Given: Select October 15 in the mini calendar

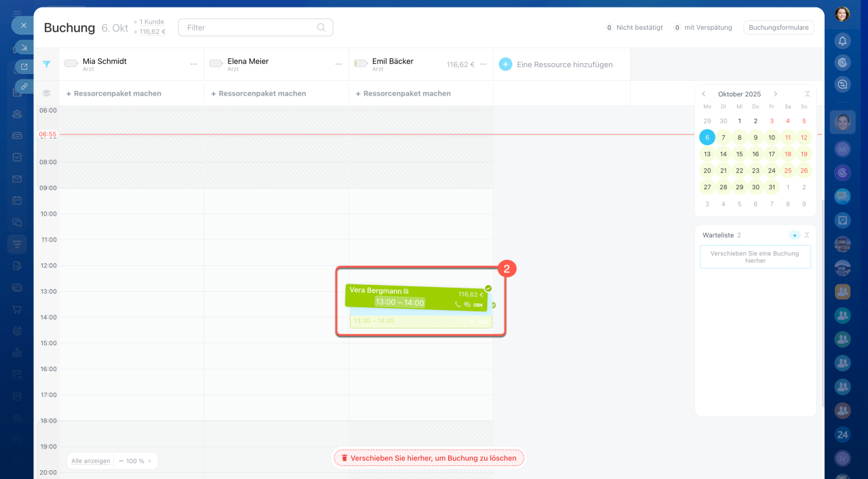Looking at the screenshot, I should point(740,154).
